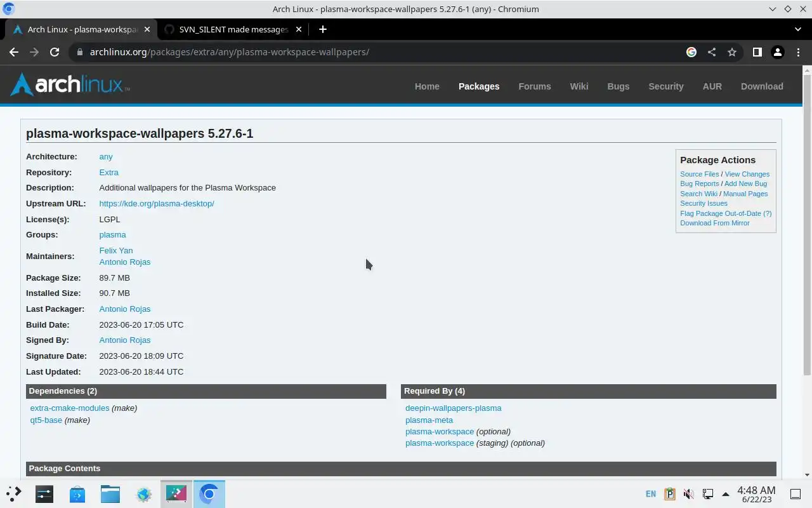This screenshot has width=812, height=508.
Task: Open Antonio Rojas under Maintainers
Action: 125,262
